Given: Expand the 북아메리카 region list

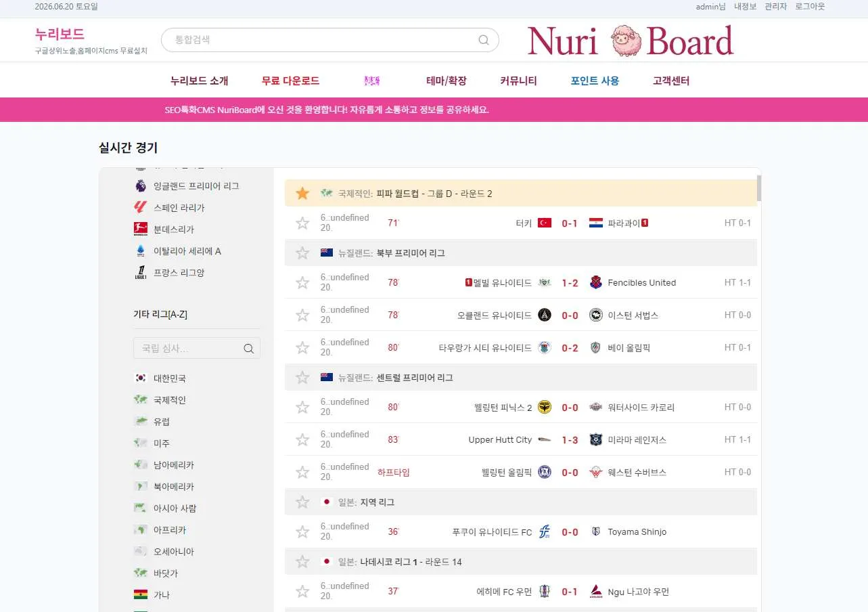Looking at the screenshot, I should [x=174, y=487].
